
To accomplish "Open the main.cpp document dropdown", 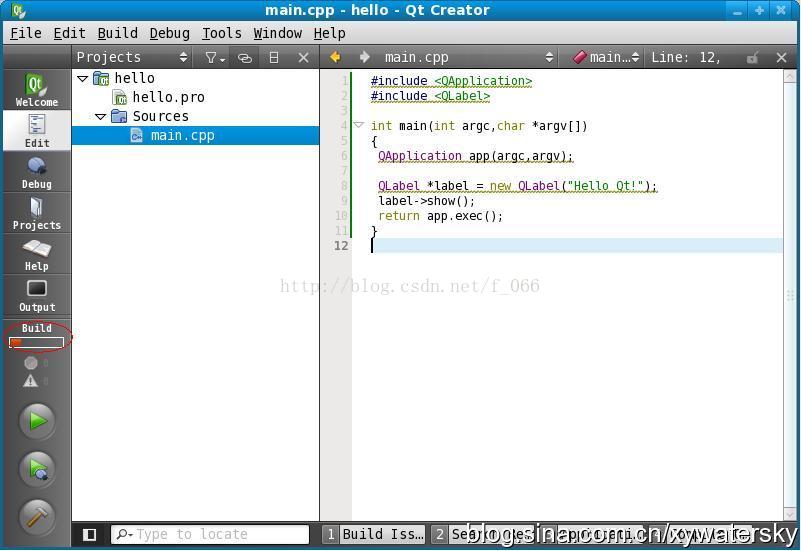I will pyautogui.click(x=467, y=57).
